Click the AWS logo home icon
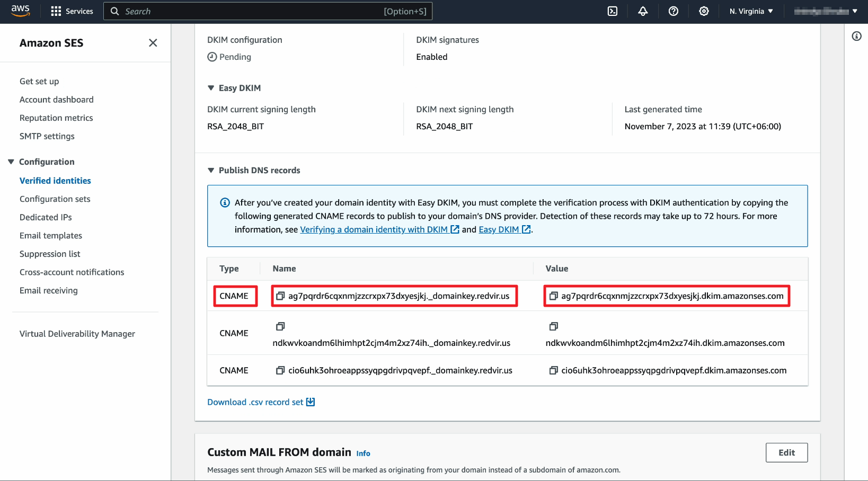This screenshot has height=481, width=868. coord(21,11)
